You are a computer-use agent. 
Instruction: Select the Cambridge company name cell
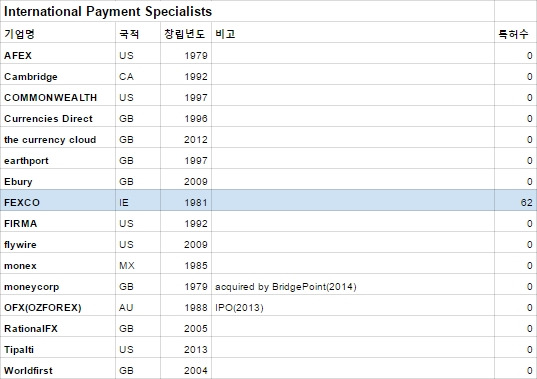(x=58, y=76)
